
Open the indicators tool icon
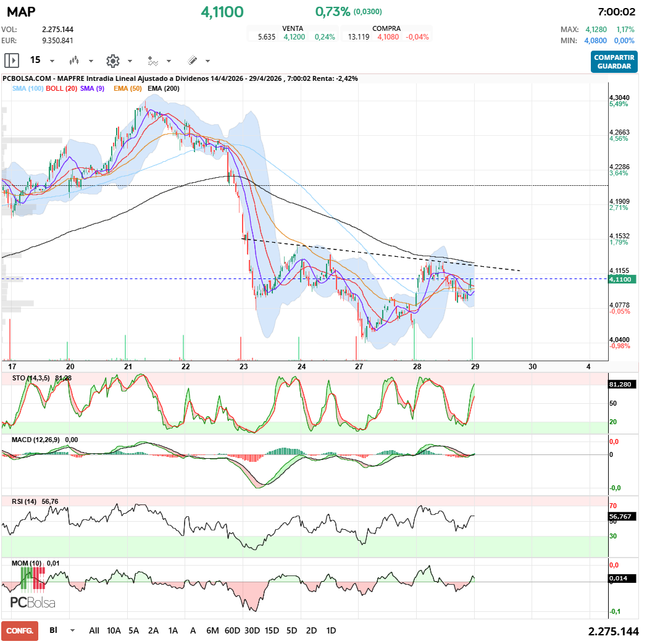(152, 61)
